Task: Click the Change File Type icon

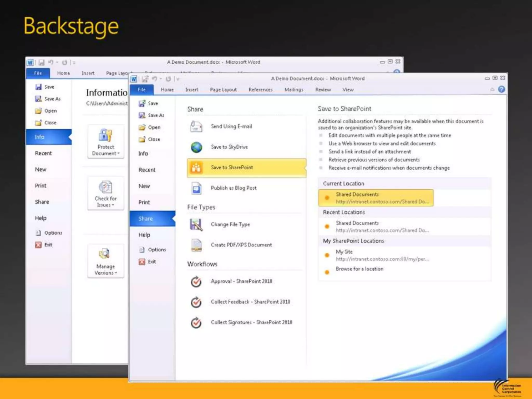Action: pyautogui.click(x=196, y=224)
